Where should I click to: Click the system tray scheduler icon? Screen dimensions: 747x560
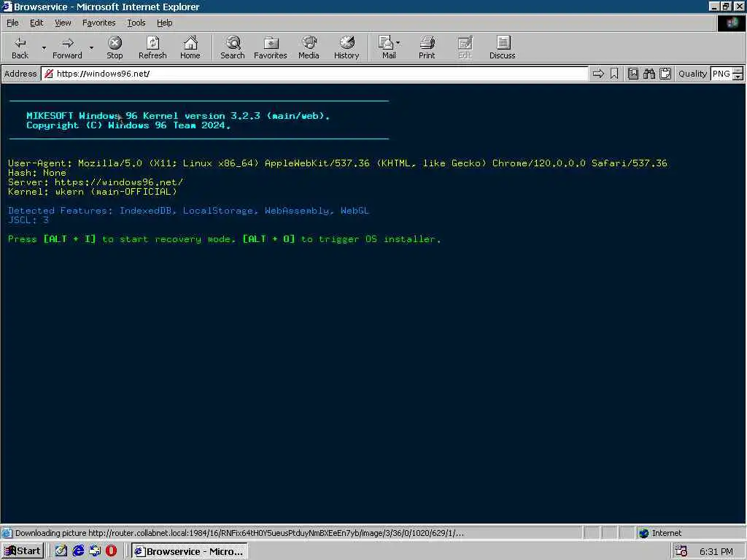click(x=681, y=551)
